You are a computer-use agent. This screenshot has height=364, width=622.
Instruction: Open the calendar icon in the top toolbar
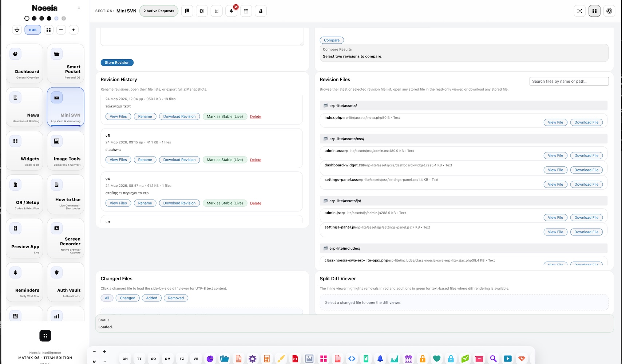pos(246,11)
